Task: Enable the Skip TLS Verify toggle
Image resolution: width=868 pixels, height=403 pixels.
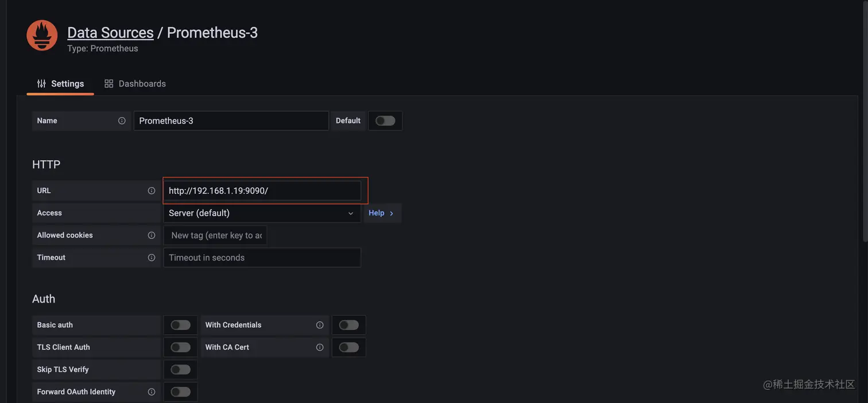Action: pyautogui.click(x=180, y=370)
